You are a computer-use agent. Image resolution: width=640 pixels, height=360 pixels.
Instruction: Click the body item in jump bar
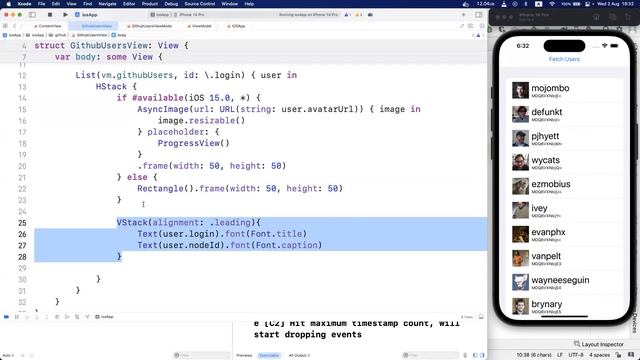[119, 35]
